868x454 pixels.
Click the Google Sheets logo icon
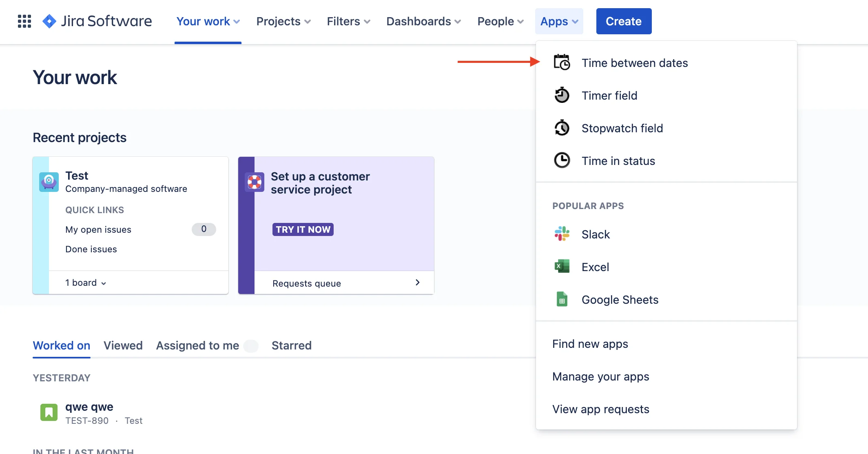562,299
